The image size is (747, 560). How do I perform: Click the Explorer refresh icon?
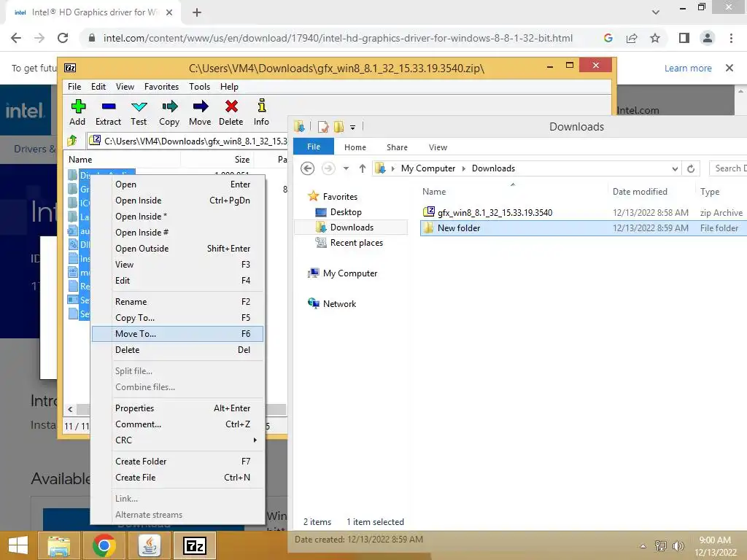pos(691,168)
